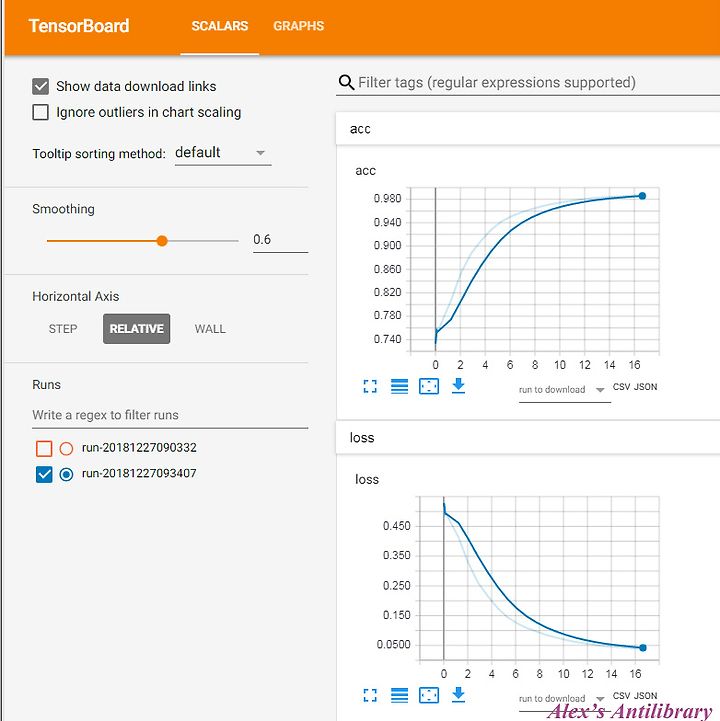Click the run-20181227090332 label
The width and height of the screenshot is (720, 721).
coord(139,447)
